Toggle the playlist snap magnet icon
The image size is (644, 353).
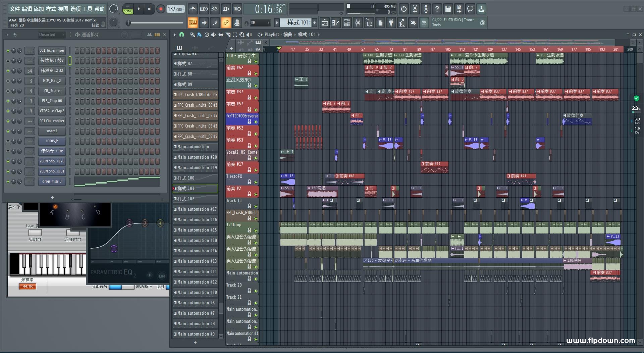tap(182, 35)
